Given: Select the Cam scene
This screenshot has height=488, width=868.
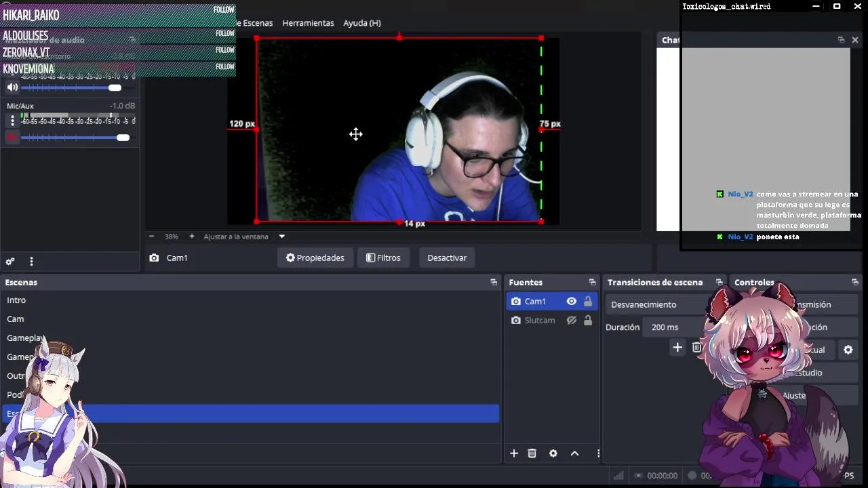Looking at the screenshot, I should coord(251,319).
